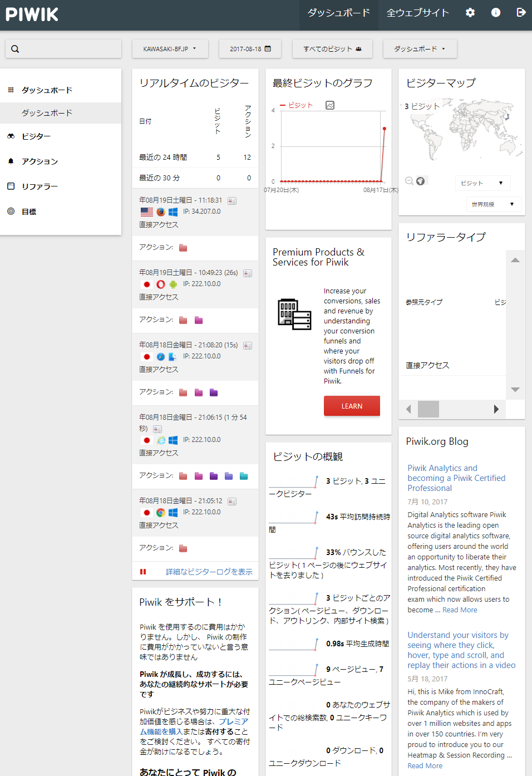Click the 最近の 24 時間 row

[195, 158]
